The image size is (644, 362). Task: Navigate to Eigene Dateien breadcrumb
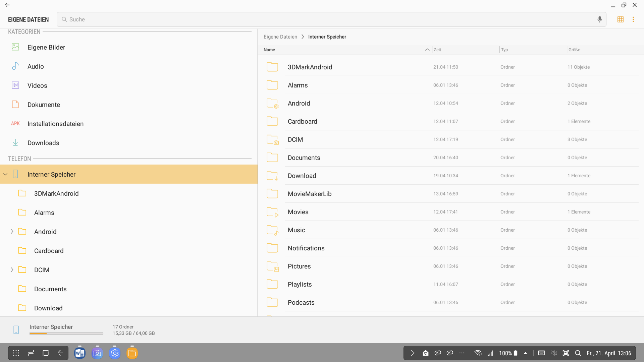280,37
